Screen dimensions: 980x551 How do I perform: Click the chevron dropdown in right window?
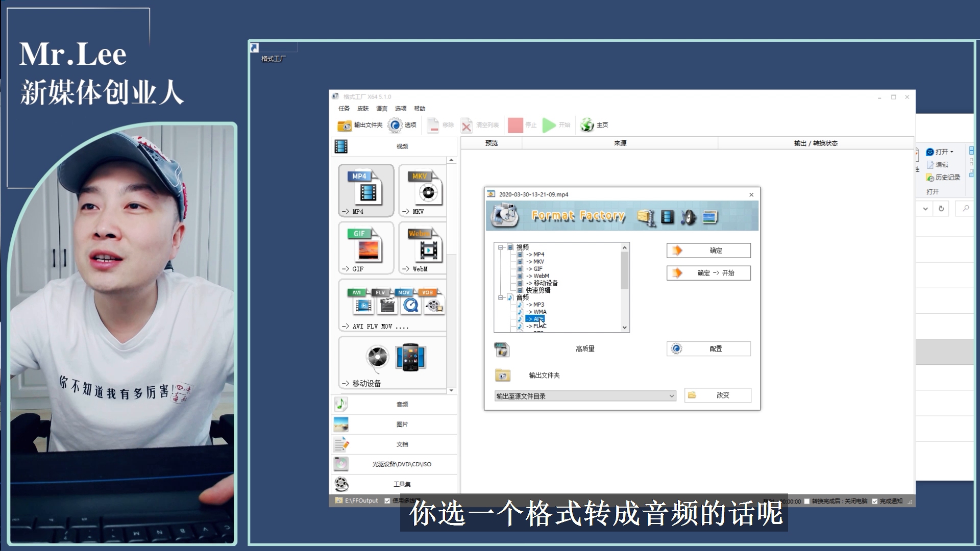click(x=925, y=209)
